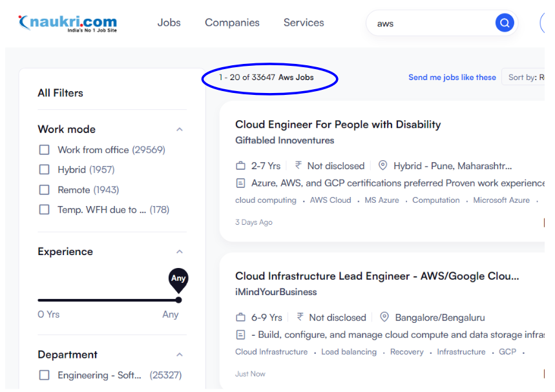Click the Any experience tooltip marker

pyautogui.click(x=178, y=280)
